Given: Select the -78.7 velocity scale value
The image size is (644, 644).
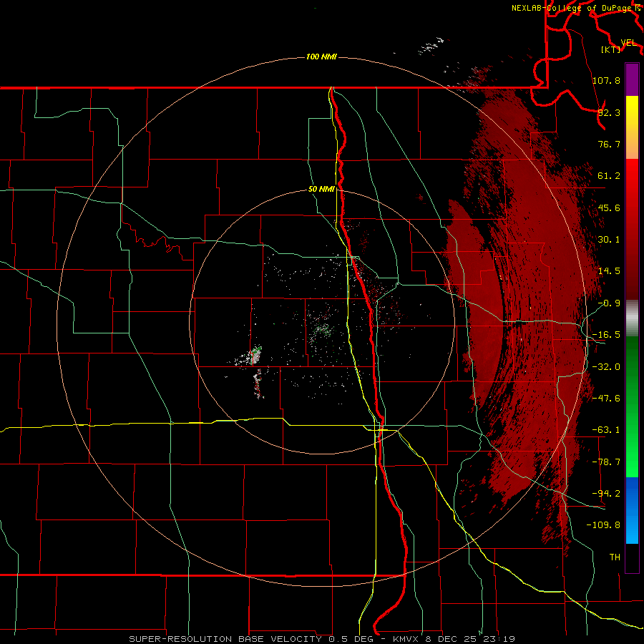Looking at the screenshot, I should [x=606, y=462].
